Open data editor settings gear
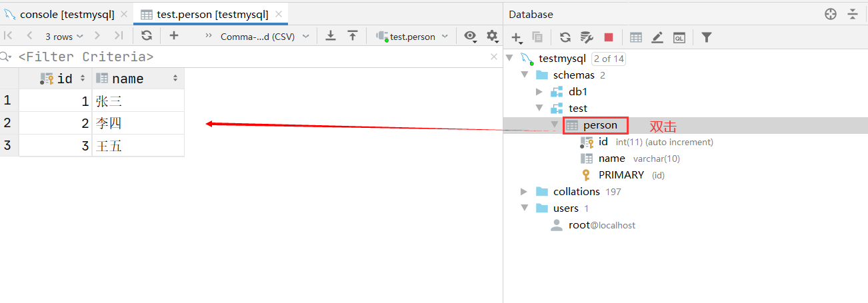Viewport: 868px width, 303px height. click(492, 37)
